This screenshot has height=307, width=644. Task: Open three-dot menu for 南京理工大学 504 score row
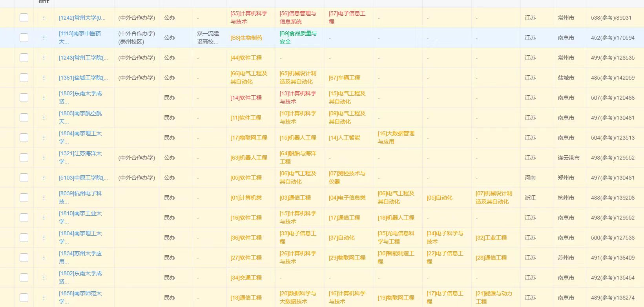pos(44,138)
